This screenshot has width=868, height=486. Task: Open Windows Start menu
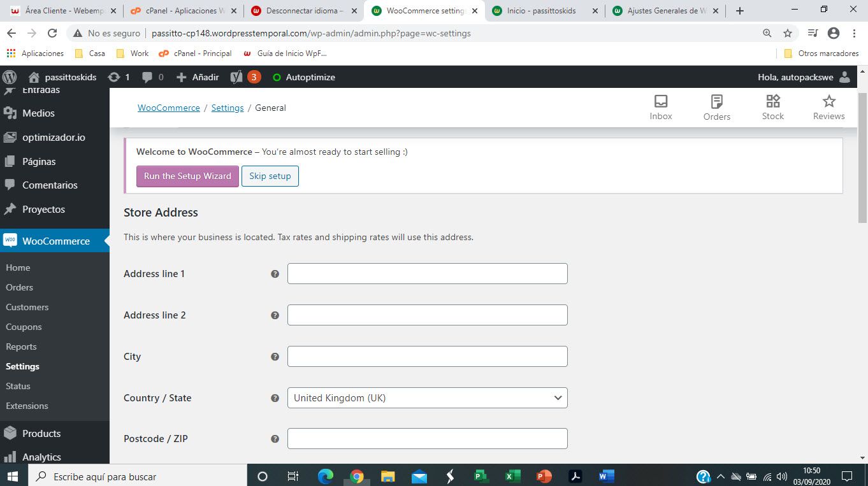click(13, 476)
